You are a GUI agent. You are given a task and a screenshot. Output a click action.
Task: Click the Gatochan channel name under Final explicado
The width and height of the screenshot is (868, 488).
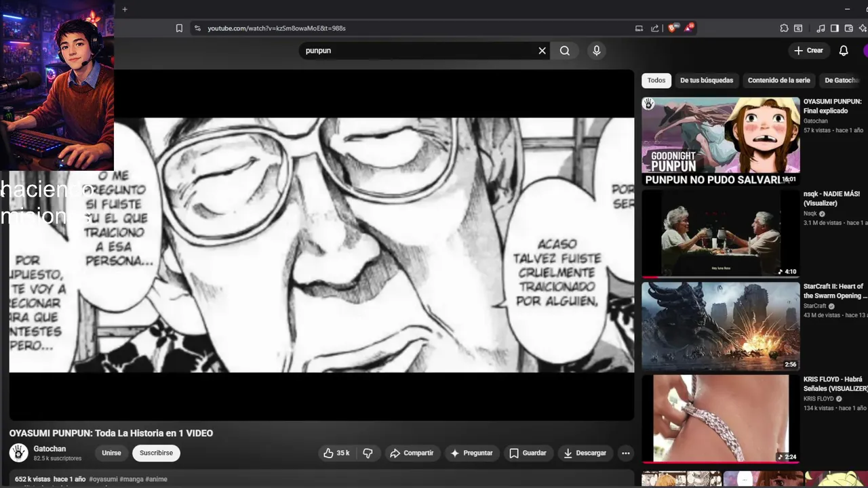click(816, 121)
